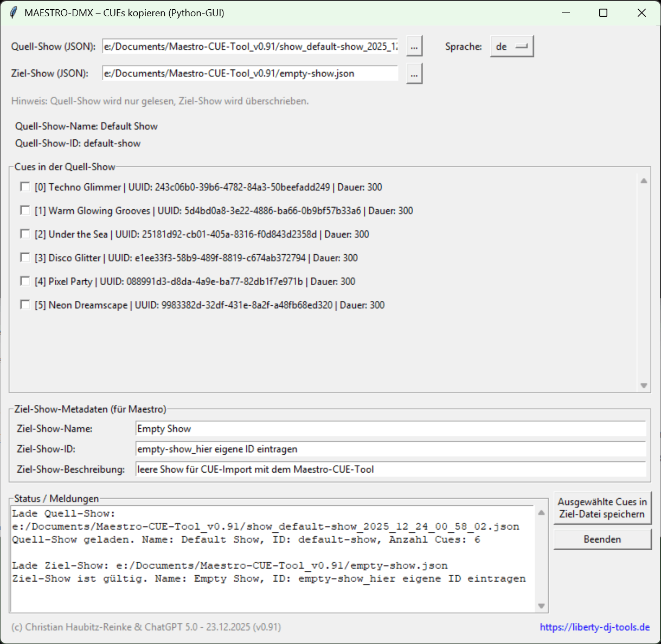Open the Sprache language dropdown
Viewport: 661px width, 644px height.
(x=511, y=47)
